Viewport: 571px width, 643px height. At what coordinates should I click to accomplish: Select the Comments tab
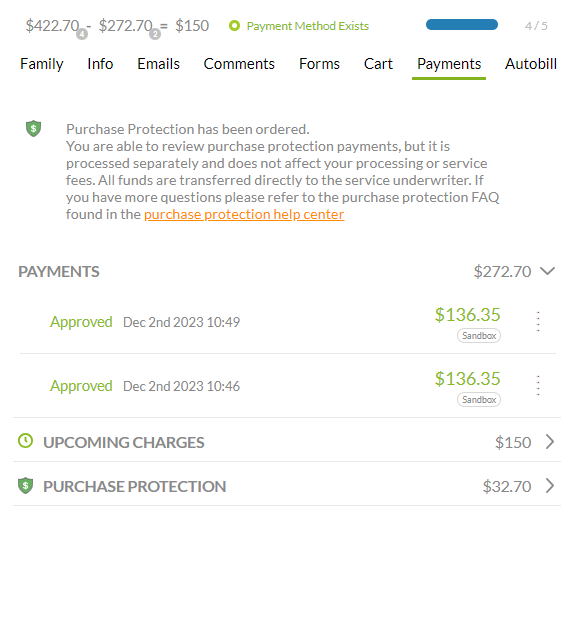point(239,64)
